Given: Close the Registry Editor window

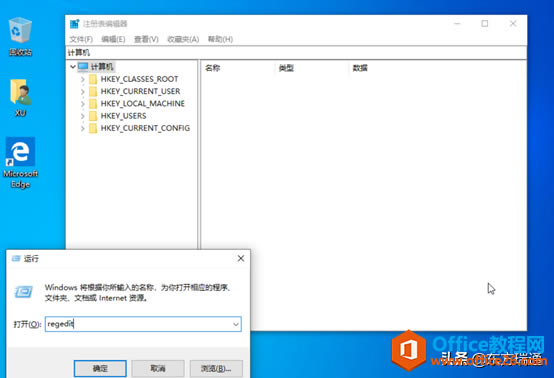Looking at the screenshot, I should (x=513, y=24).
